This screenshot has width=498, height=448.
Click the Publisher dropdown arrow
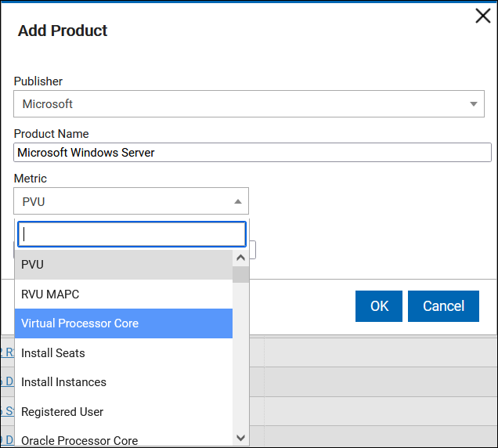[473, 104]
